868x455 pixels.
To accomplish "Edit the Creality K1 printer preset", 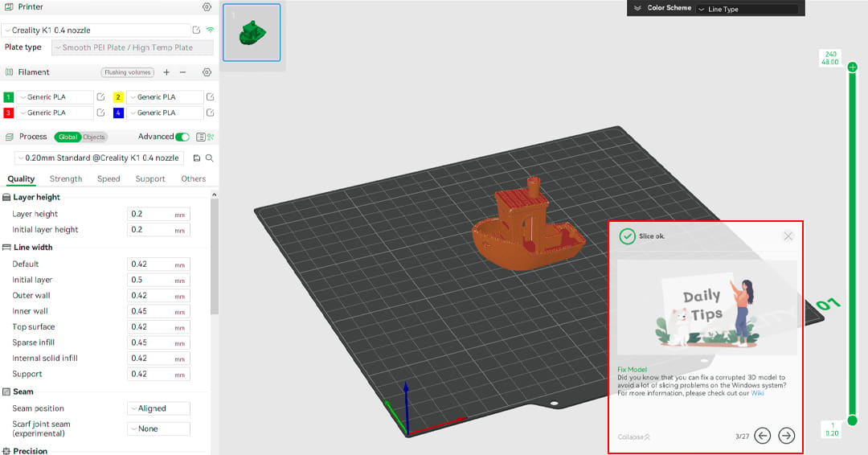I will [x=196, y=30].
